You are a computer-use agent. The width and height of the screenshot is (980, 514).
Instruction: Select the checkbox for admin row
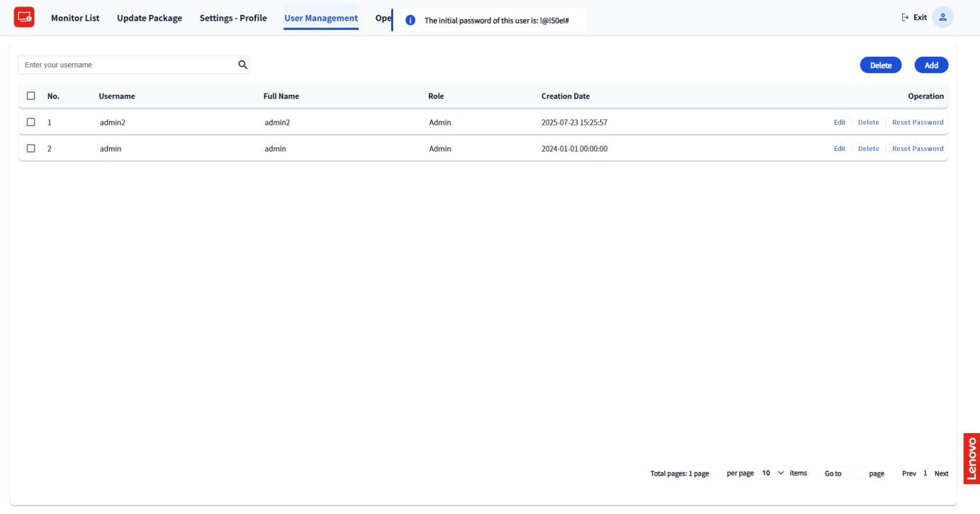point(30,148)
